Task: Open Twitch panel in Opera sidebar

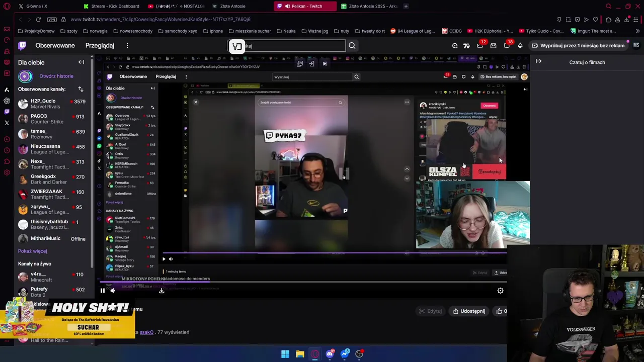Action: point(7,112)
